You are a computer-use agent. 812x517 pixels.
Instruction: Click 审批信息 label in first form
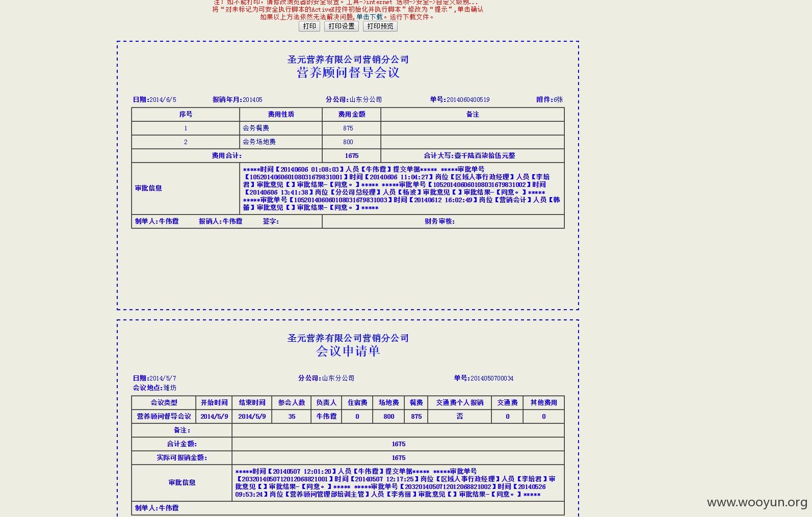[x=148, y=188]
